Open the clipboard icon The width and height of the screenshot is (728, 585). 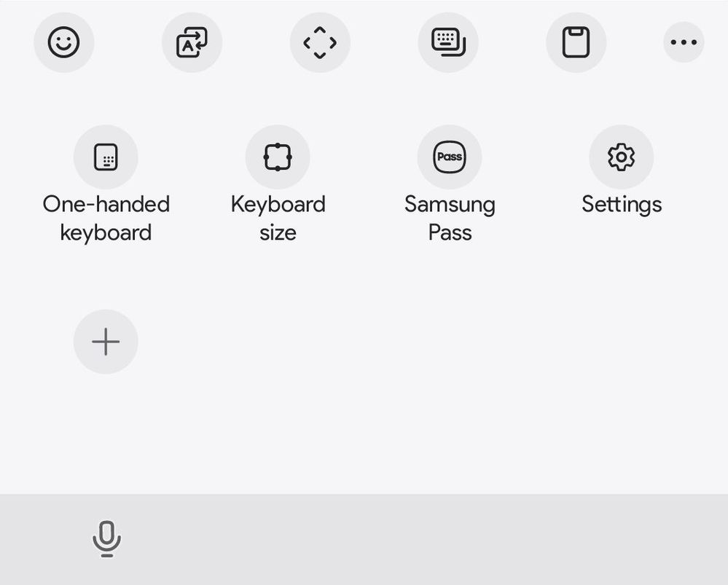[576, 42]
